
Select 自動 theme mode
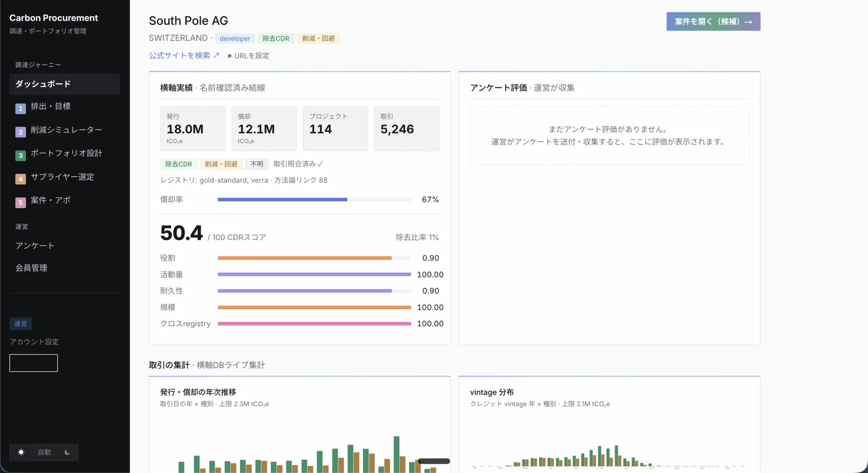point(44,452)
